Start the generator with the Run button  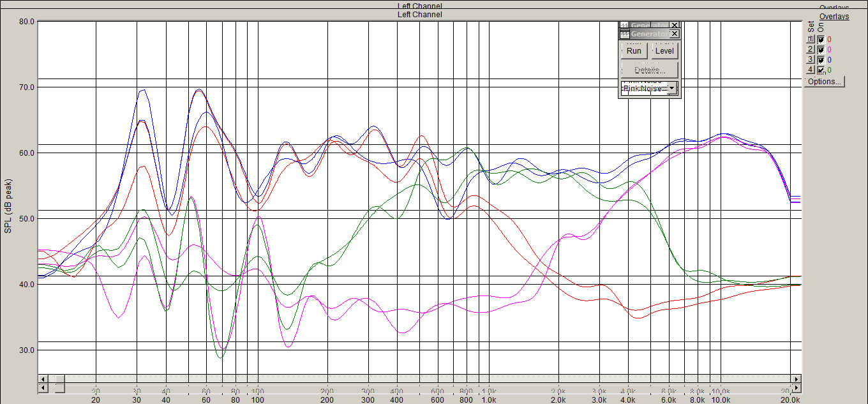[634, 51]
